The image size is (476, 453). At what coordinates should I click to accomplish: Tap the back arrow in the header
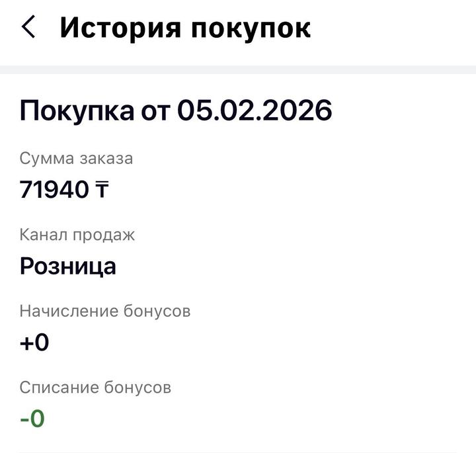pyautogui.click(x=28, y=28)
